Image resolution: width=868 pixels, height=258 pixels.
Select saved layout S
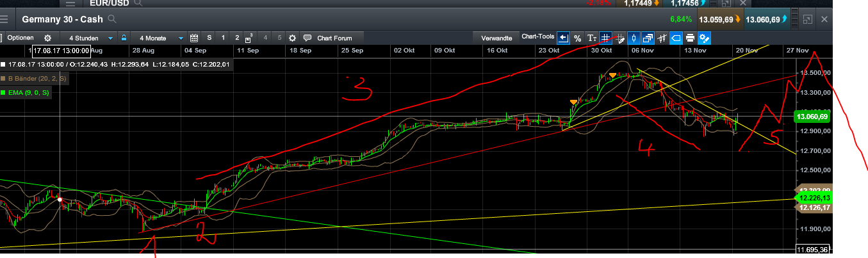[x=209, y=38]
